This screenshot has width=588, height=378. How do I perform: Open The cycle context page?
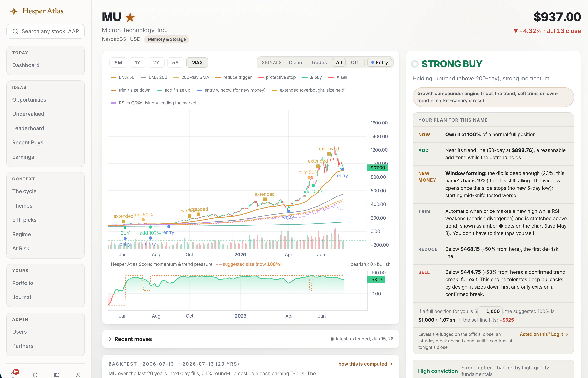[24, 191]
